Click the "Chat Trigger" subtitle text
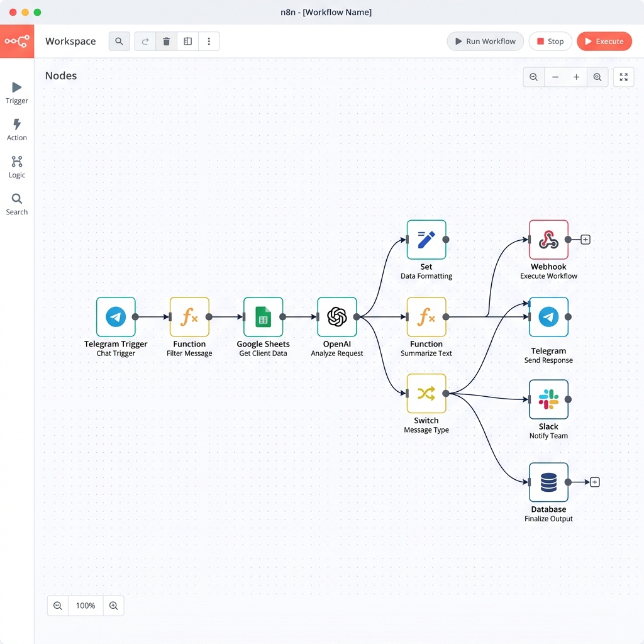 [x=116, y=353]
